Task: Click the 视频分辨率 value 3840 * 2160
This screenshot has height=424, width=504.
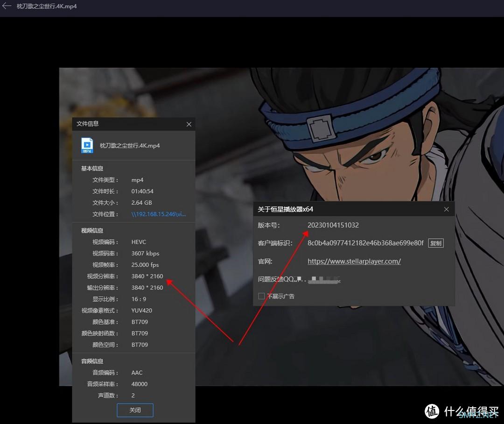Action: 147,276
